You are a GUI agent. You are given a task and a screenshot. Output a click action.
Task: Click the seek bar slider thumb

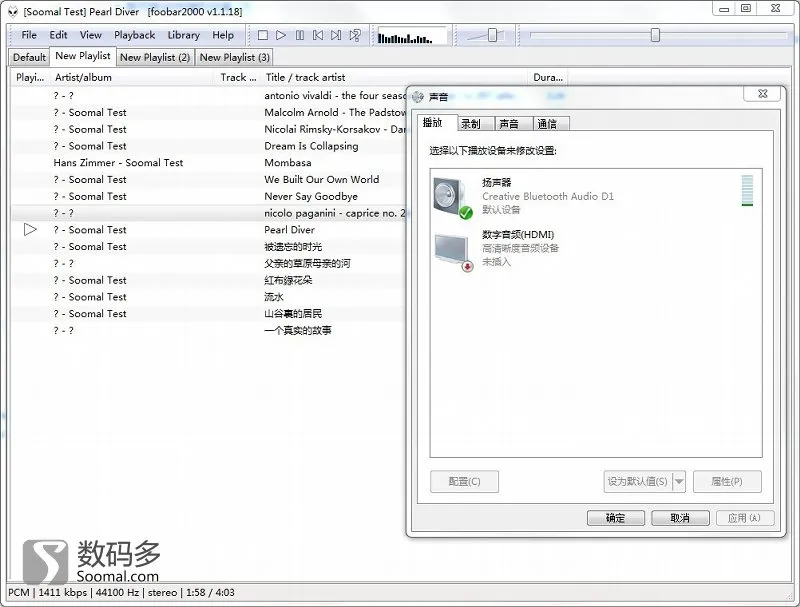click(x=655, y=35)
